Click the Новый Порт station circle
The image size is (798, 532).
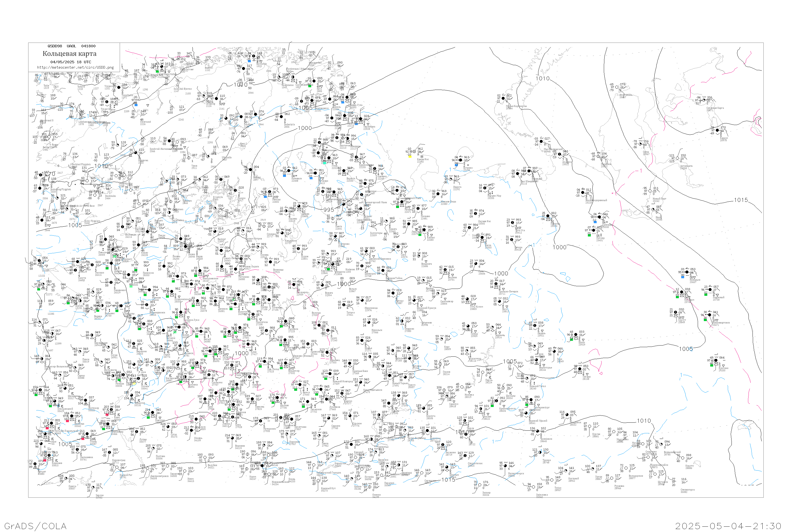650,191
